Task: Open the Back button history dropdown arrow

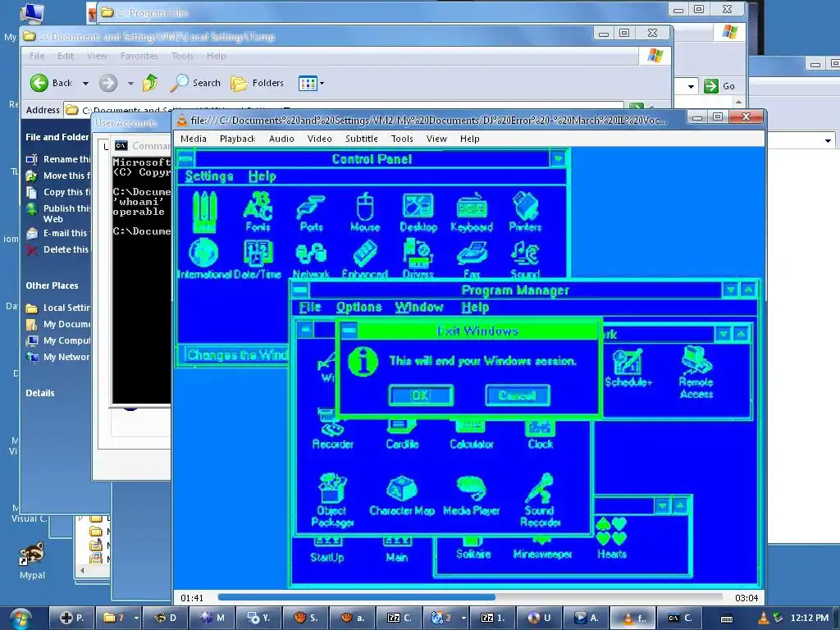Action: tap(85, 83)
